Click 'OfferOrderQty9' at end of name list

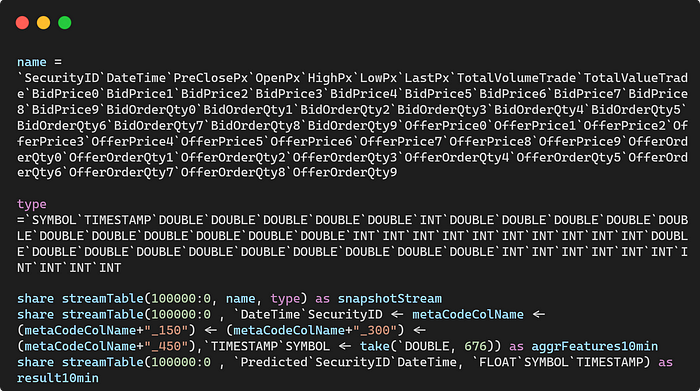pyautogui.click(x=345, y=172)
